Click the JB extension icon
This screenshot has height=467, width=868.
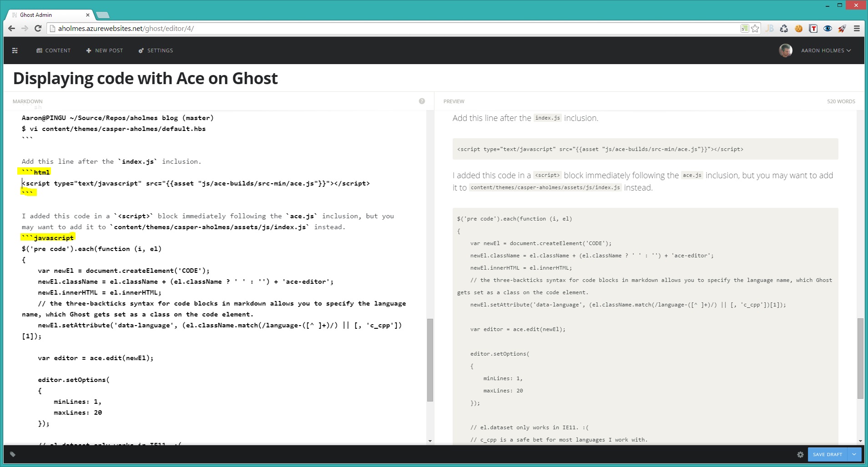coord(769,29)
